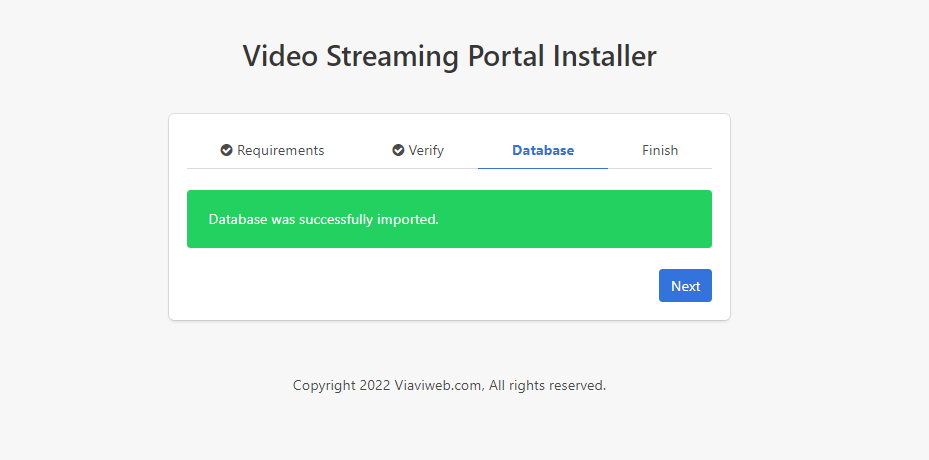
Task: Click the checkmark icon beside Requirements
Action: coord(227,150)
